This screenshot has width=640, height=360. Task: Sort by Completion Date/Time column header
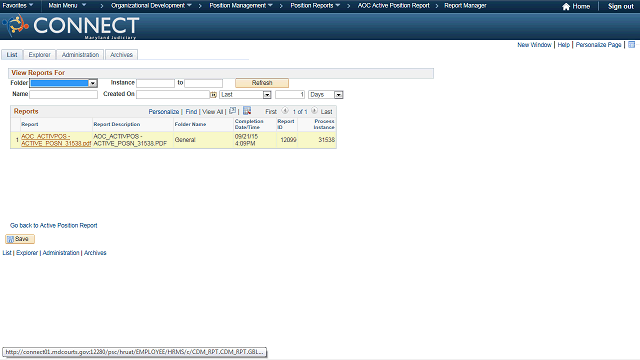(249, 124)
